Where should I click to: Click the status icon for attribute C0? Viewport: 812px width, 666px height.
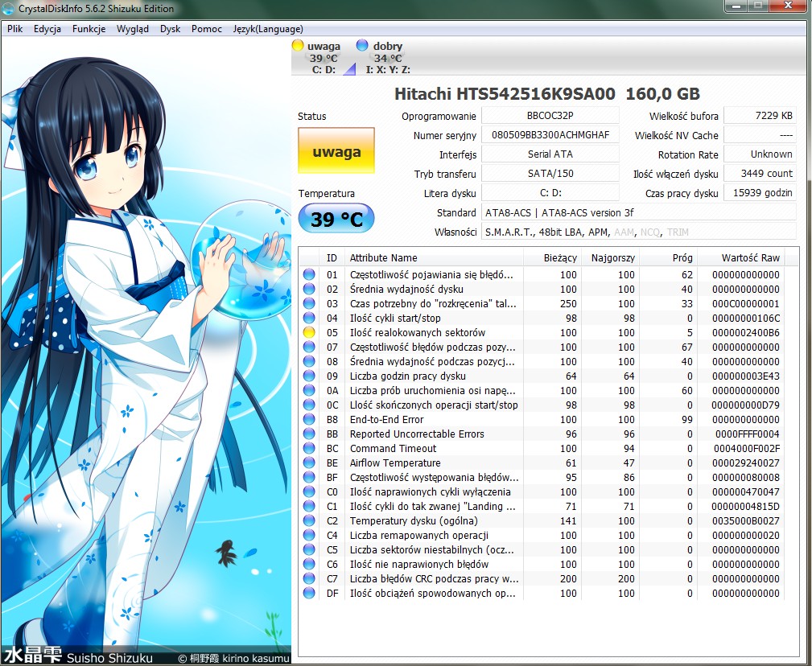click(x=309, y=492)
